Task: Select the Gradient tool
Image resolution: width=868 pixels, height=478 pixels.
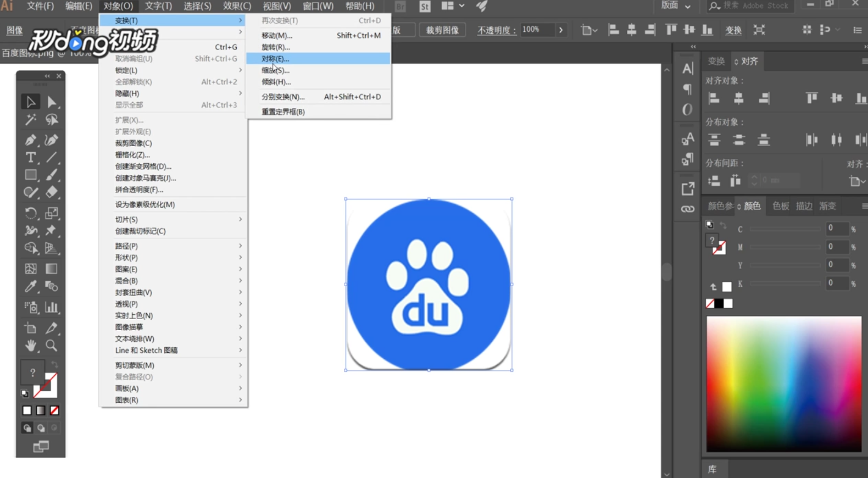Action: [52, 269]
